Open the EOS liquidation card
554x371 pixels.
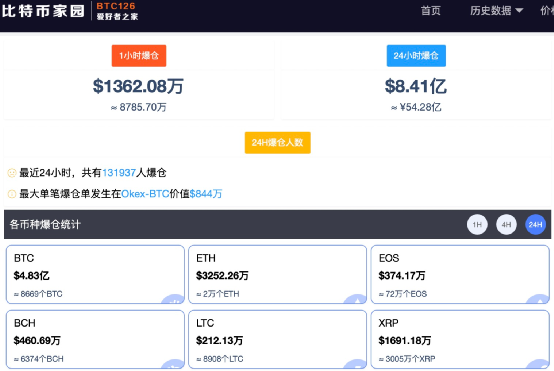pos(460,275)
